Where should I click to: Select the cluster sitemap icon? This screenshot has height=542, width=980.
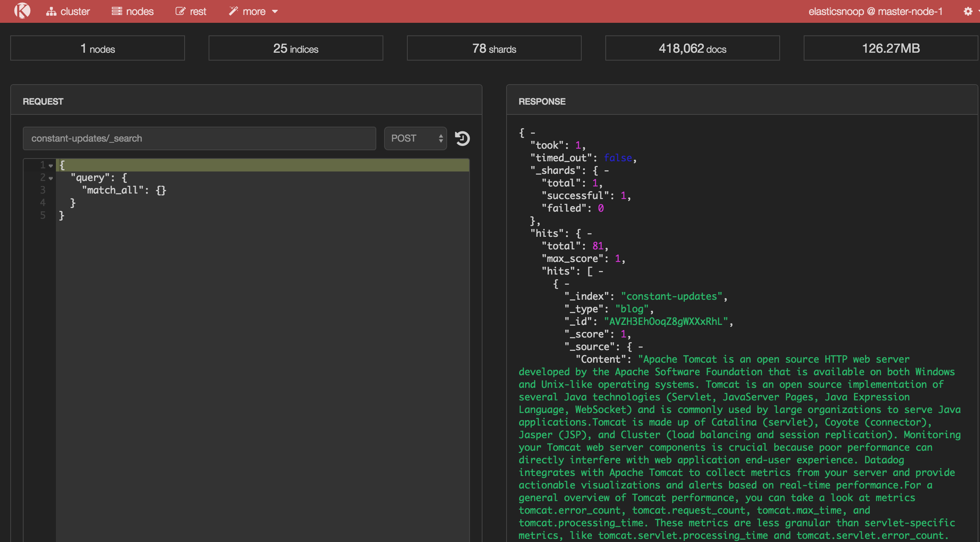[52, 11]
